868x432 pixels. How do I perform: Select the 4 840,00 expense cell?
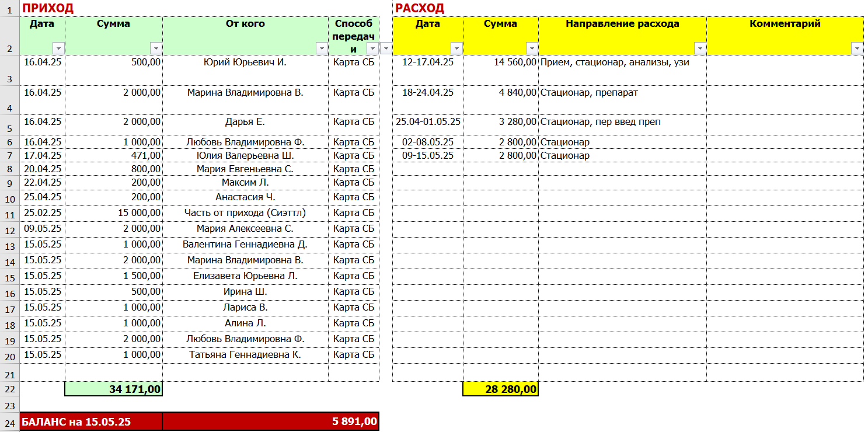(x=501, y=100)
